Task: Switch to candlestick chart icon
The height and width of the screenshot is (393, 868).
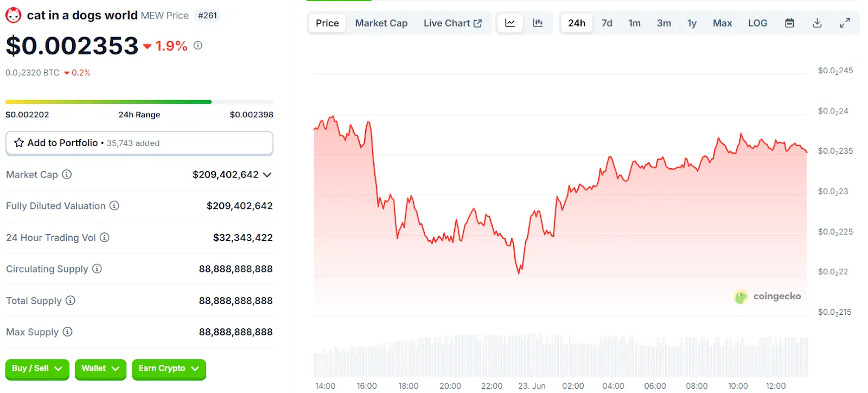Action: [538, 23]
